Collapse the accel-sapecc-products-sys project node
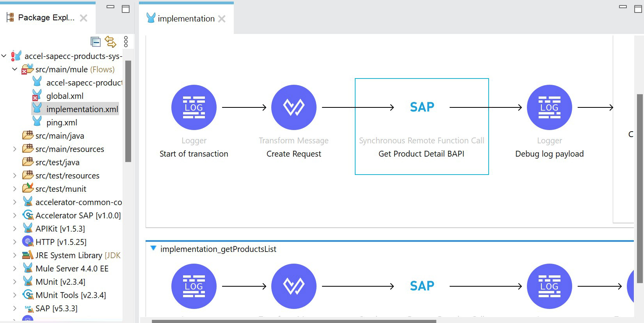644x323 pixels. (4, 56)
